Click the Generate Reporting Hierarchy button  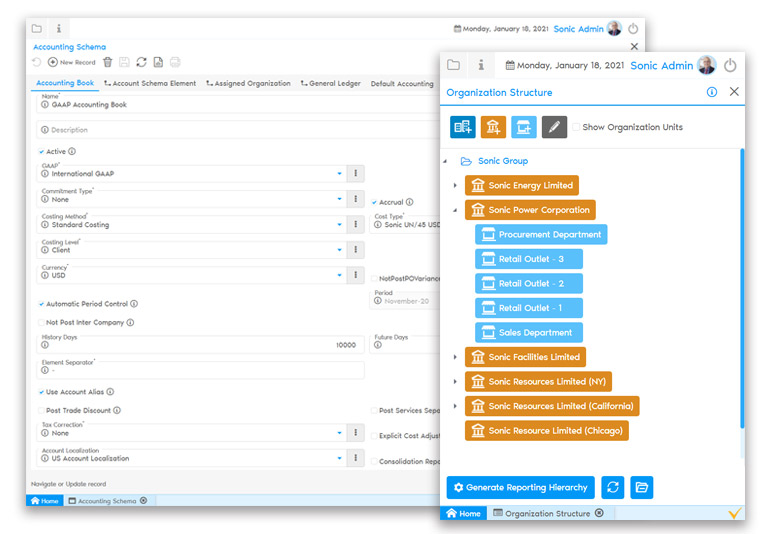520,487
